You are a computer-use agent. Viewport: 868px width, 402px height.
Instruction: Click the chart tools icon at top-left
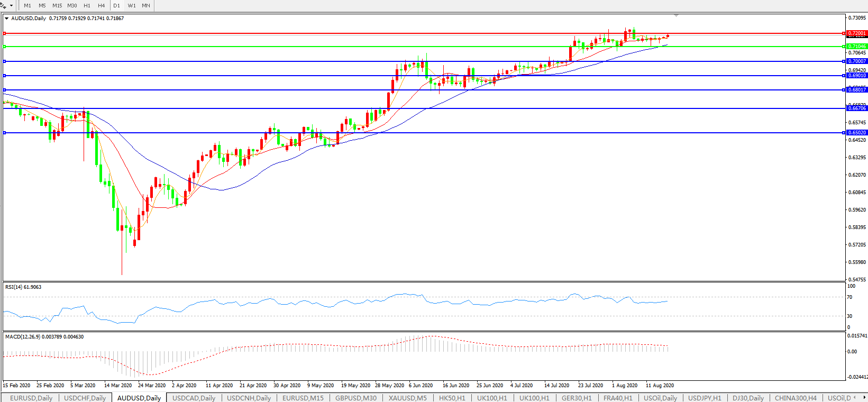click(4, 5)
